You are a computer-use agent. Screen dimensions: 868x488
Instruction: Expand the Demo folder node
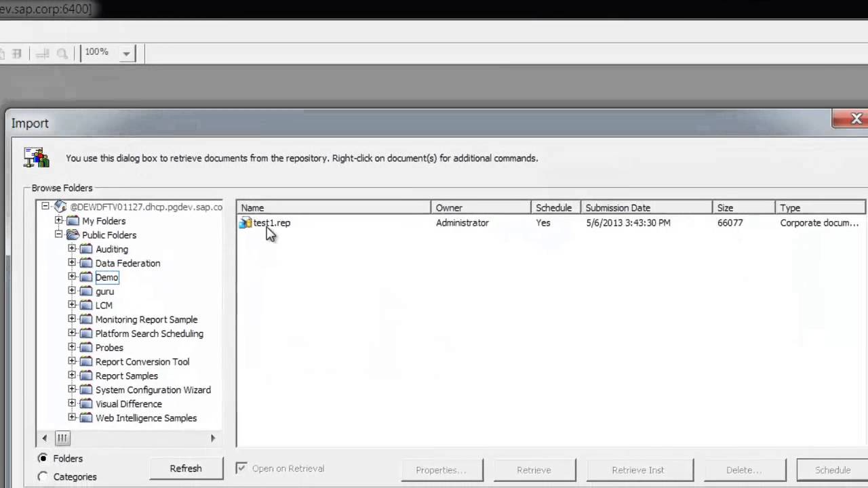pyautogui.click(x=72, y=277)
